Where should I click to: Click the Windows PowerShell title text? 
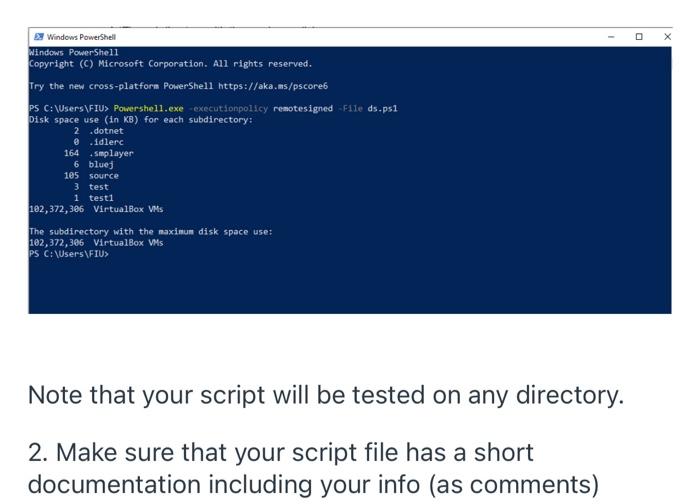pos(81,37)
